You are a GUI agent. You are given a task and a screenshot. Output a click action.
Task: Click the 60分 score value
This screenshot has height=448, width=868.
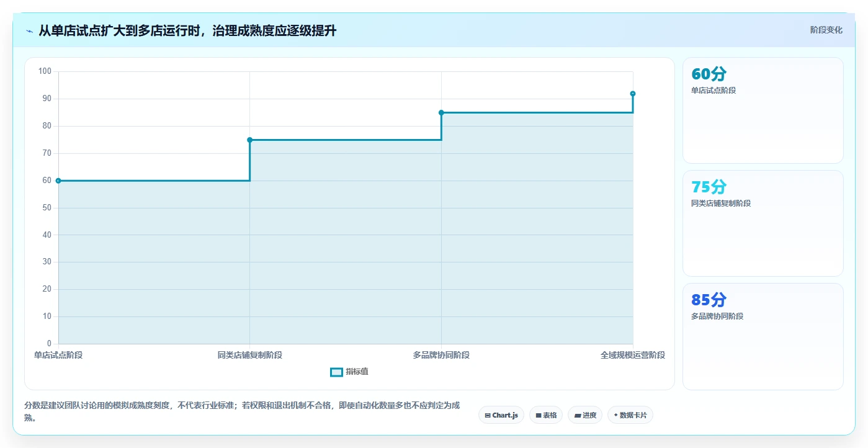(709, 74)
